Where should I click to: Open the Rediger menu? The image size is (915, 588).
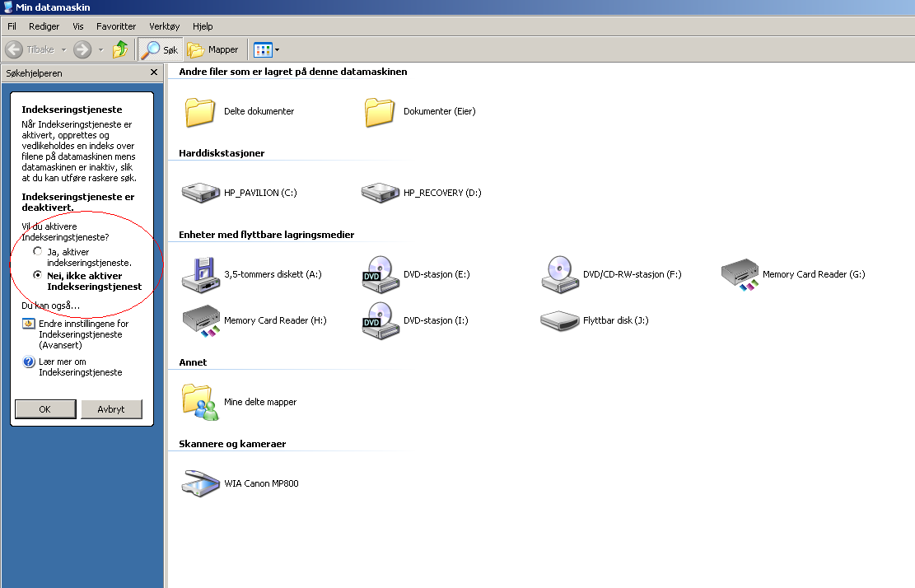click(x=44, y=26)
